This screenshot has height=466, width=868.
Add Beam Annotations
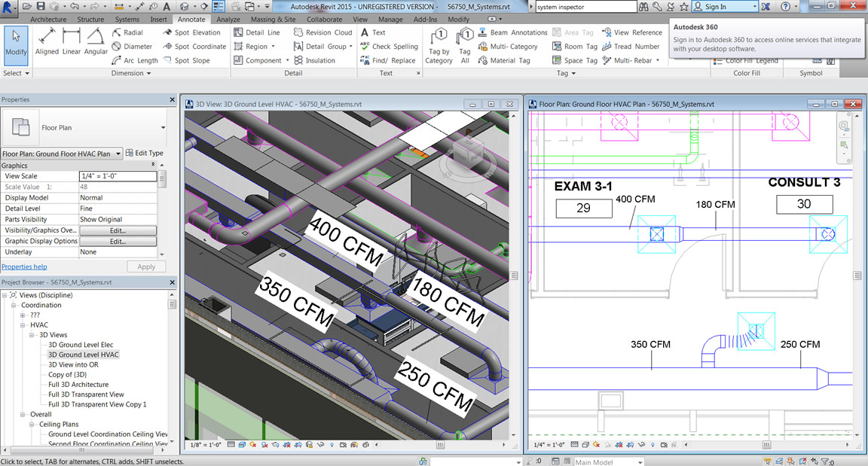point(512,32)
